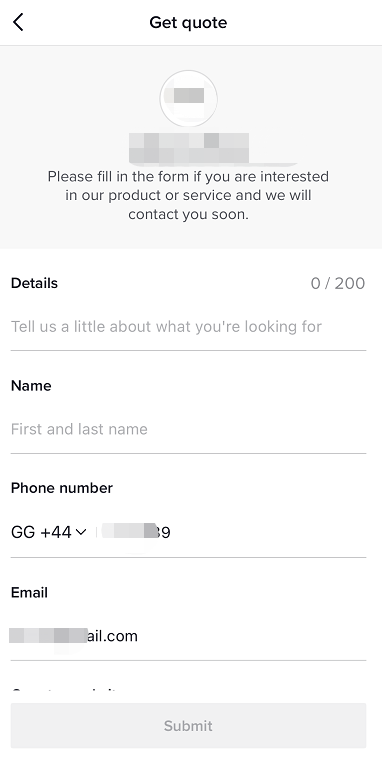Tap the blurred business name under avatar
The image size is (382, 758).
[189, 148]
